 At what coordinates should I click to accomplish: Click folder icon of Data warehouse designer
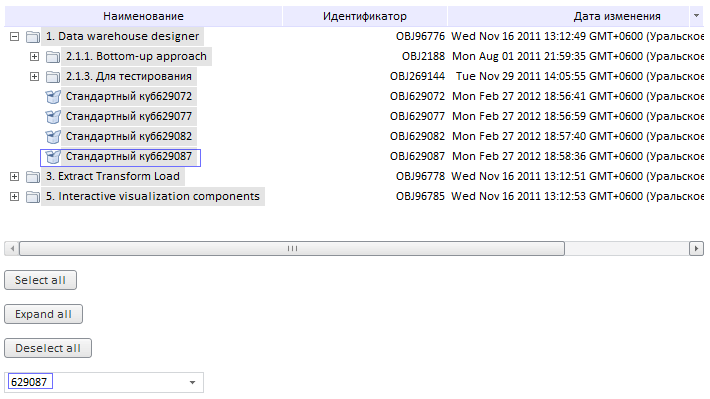coord(33,37)
